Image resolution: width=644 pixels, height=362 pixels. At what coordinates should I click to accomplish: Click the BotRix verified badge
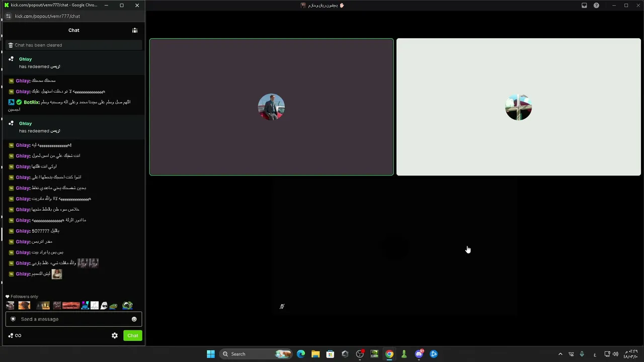[19, 102]
